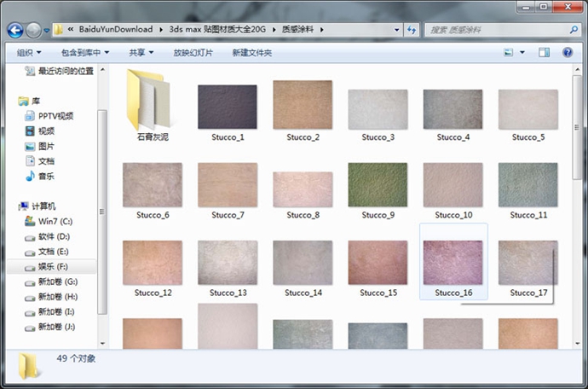
Task: Open 文档 library in sidebar
Action: (40, 161)
